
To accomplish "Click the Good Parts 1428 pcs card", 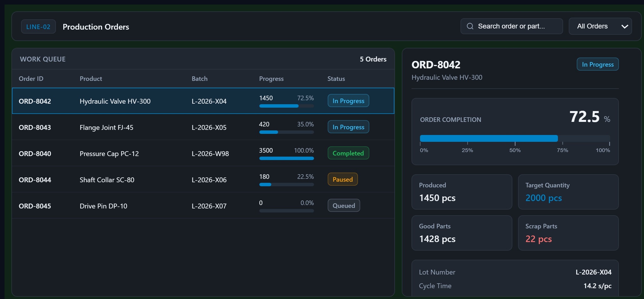I will (x=462, y=233).
